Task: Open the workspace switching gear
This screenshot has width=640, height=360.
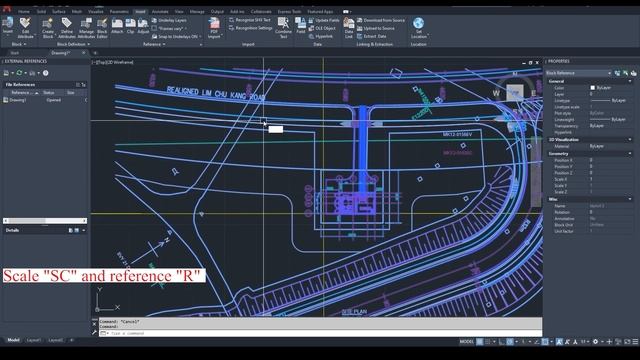Action: point(596,342)
